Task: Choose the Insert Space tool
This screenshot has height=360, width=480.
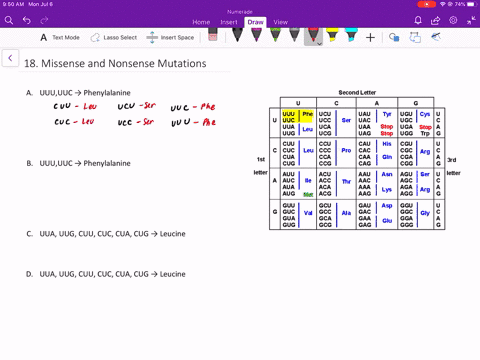Action: tap(170, 37)
